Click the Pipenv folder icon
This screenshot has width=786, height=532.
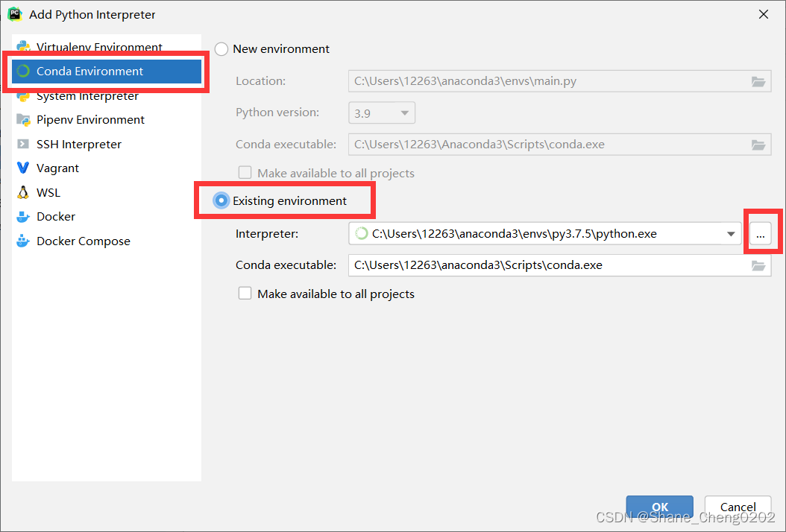pos(23,120)
